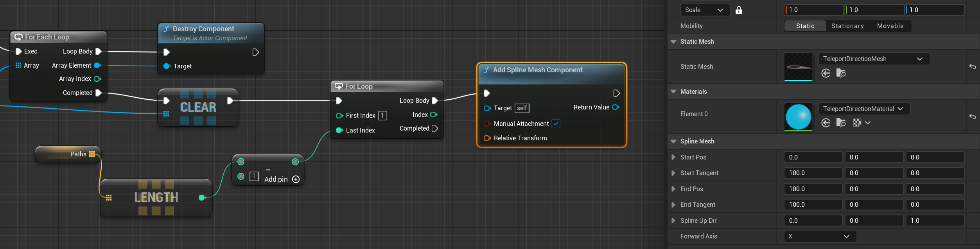Click the Last Index input pin
Image resolution: width=980 pixels, height=249 pixels.
pyautogui.click(x=339, y=130)
